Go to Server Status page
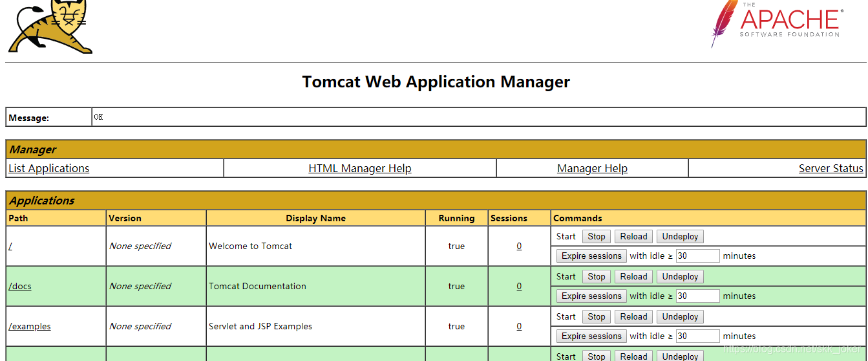The width and height of the screenshot is (868, 361). click(831, 168)
